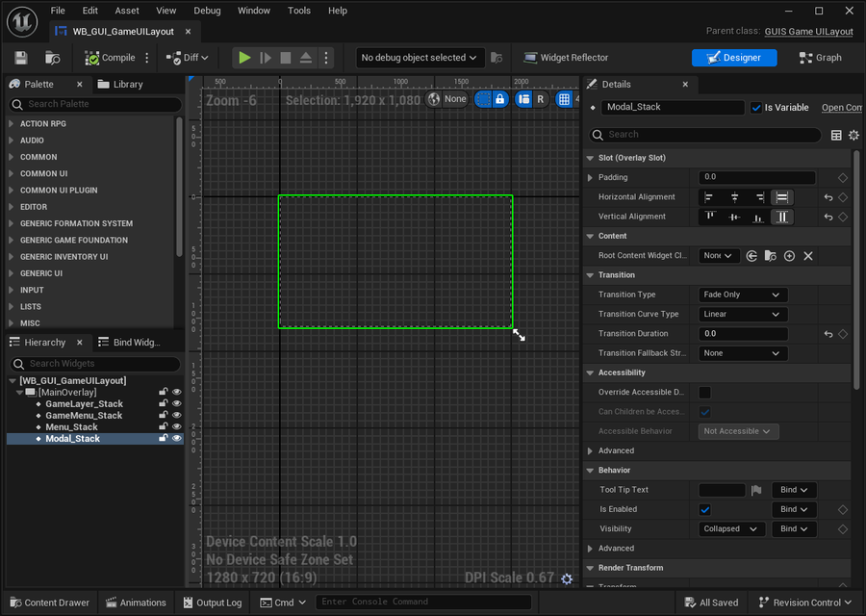Click the localization None globe button
The image size is (866, 616).
pos(447,99)
